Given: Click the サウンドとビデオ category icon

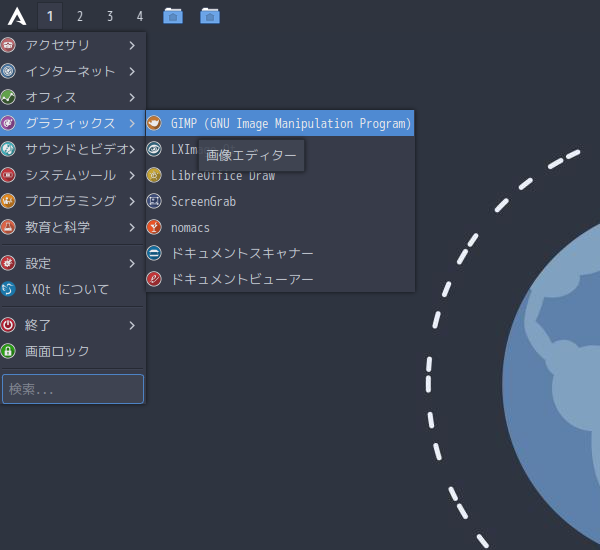Looking at the screenshot, I should [x=8, y=149].
